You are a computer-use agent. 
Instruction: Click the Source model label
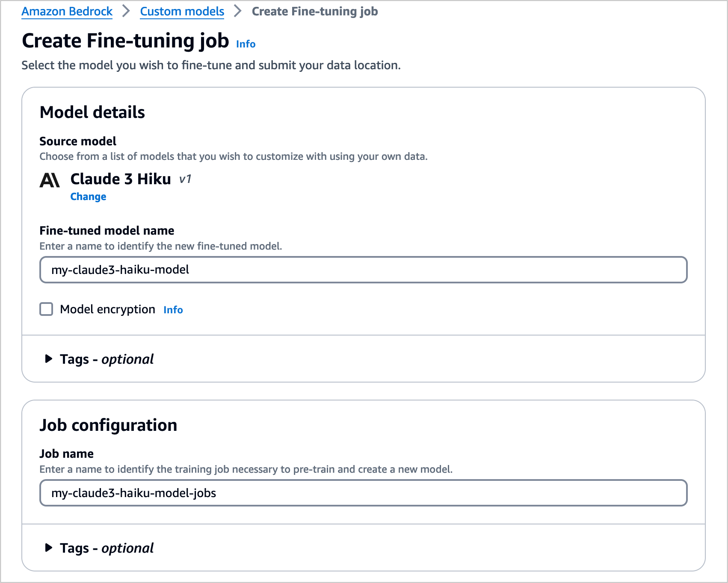click(x=78, y=141)
